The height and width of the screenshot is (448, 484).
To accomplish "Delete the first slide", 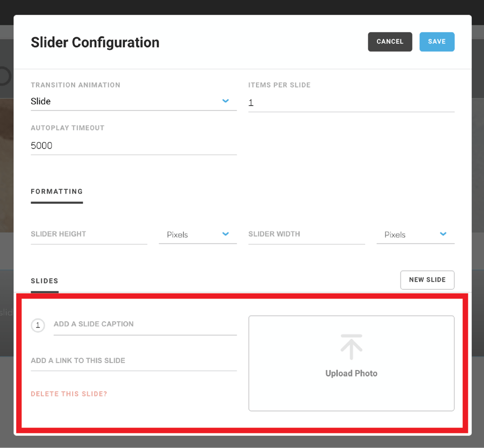I will point(69,394).
